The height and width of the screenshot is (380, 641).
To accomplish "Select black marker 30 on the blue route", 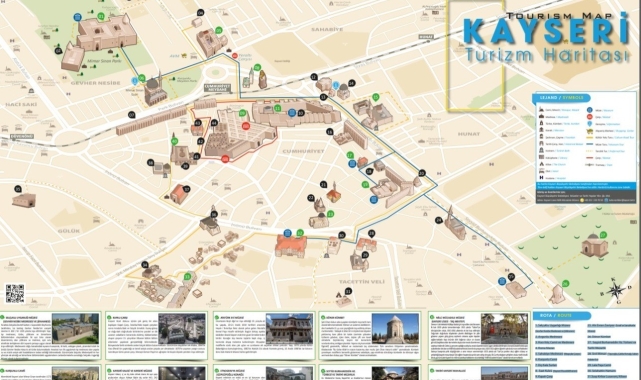I will tap(342, 235).
